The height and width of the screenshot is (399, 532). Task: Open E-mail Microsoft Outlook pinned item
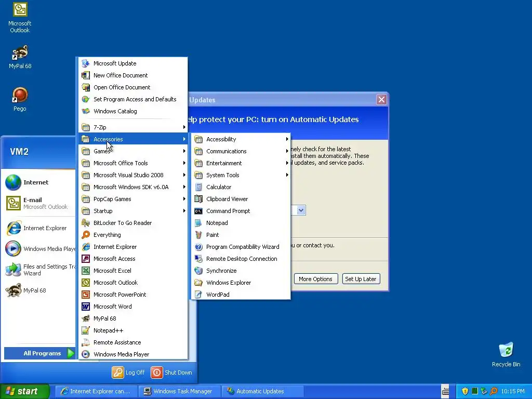[38, 203]
